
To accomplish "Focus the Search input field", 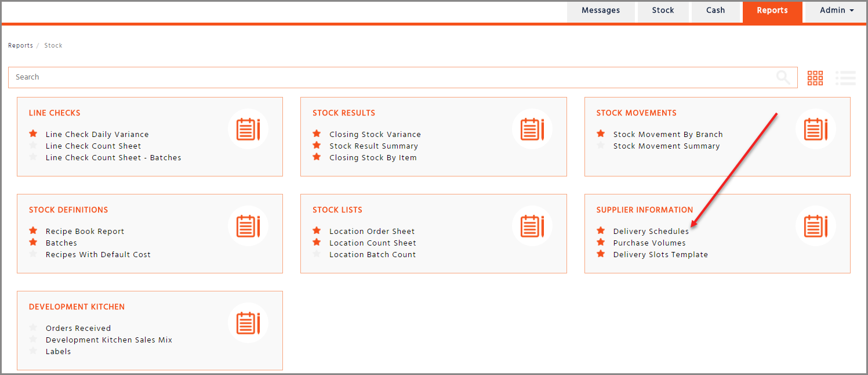I will 403,77.
